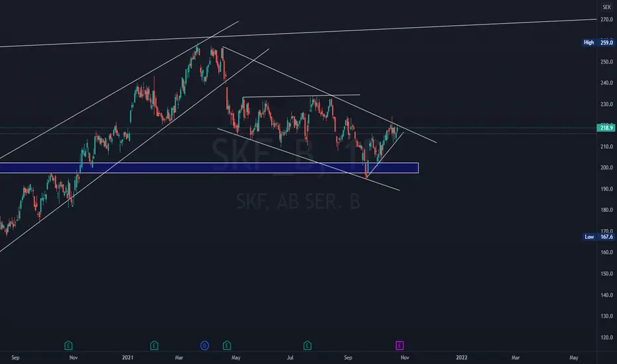Click the 180.0 price axis label

606,210
